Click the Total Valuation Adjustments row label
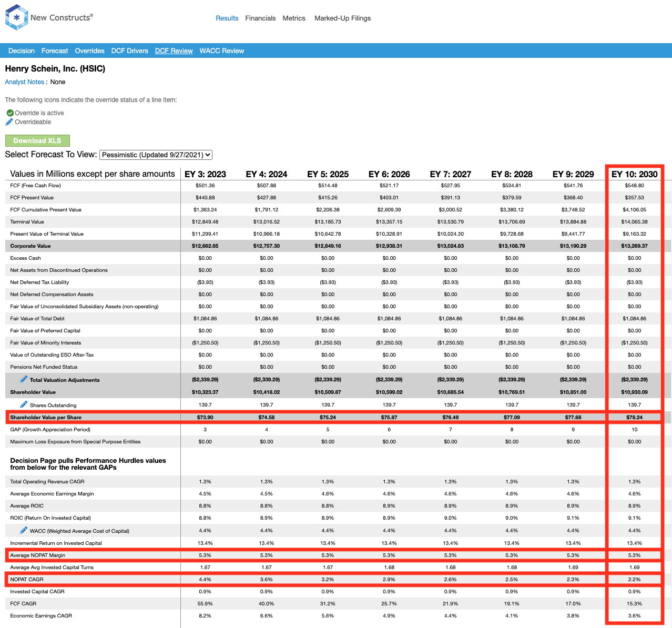Viewport: 672px width, 628px height. tap(65, 380)
